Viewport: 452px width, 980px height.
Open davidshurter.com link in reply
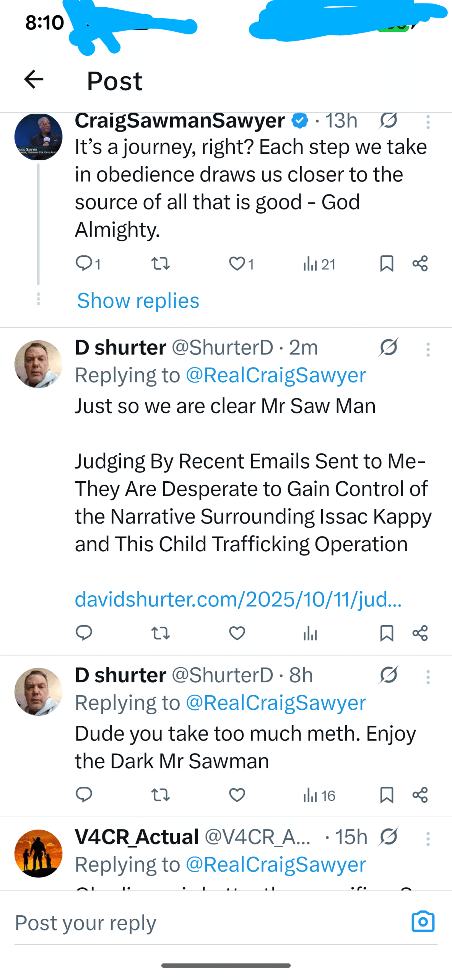[x=238, y=599]
